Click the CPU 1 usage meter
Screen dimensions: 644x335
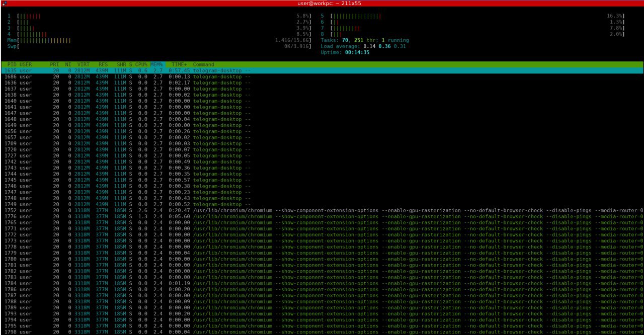[x=160, y=16]
